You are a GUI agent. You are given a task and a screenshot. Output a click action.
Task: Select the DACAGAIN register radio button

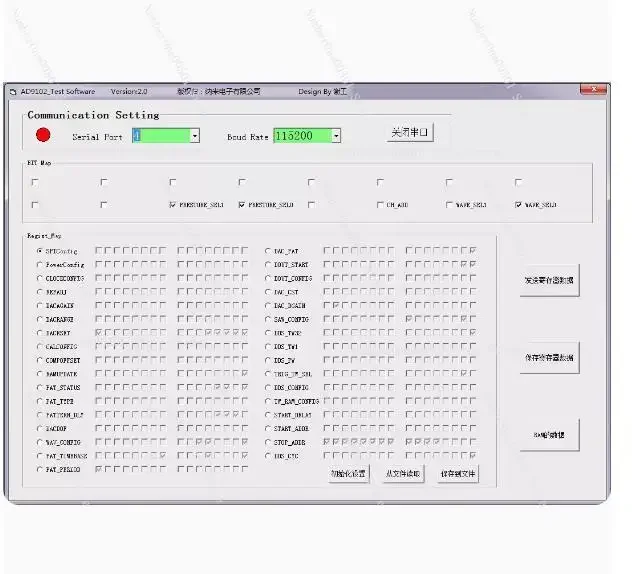pos(40,306)
